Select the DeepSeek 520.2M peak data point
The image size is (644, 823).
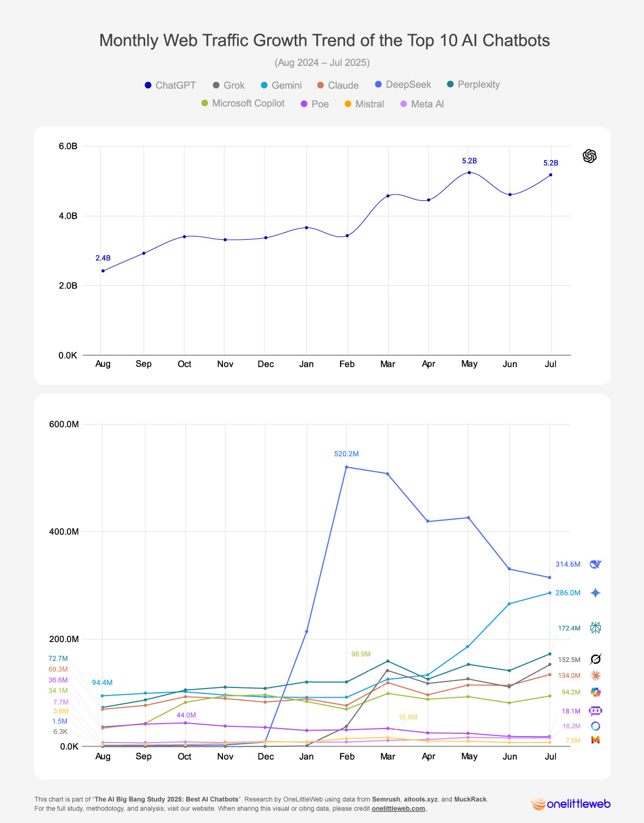(x=346, y=467)
